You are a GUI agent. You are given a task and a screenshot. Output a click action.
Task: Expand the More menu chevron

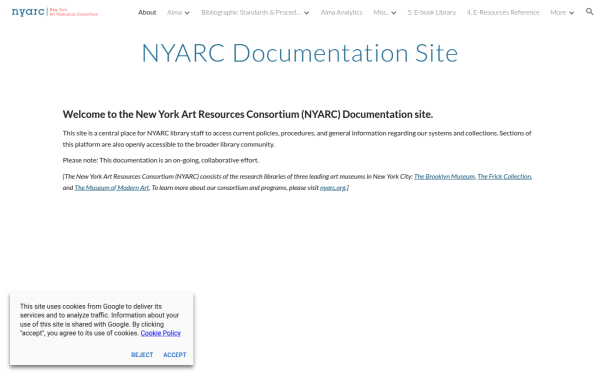[x=571, y=13]
